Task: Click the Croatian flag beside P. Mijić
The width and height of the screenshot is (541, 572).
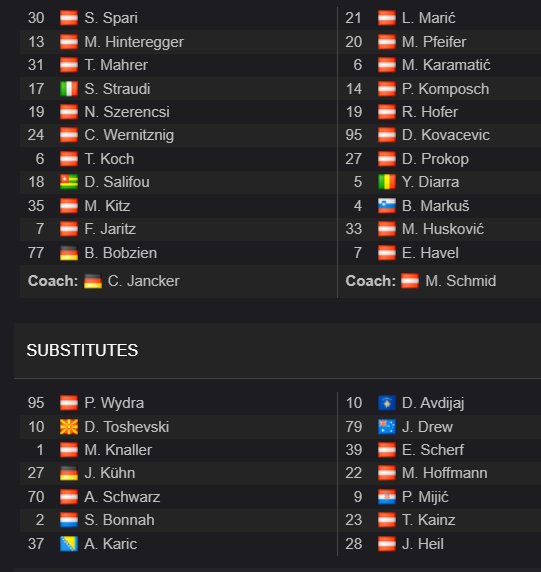Action: [x=387, y=496]
